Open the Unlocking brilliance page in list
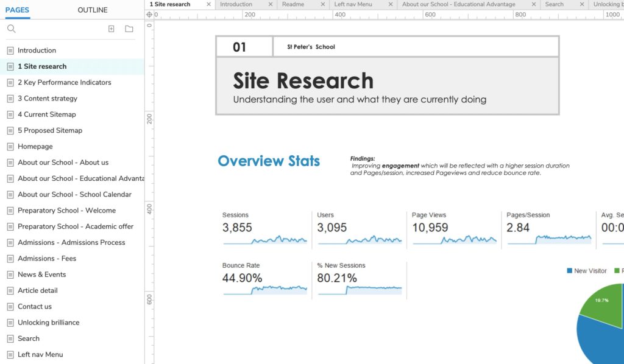Screen dimensions: 624x364 click(x=49, y=323)
